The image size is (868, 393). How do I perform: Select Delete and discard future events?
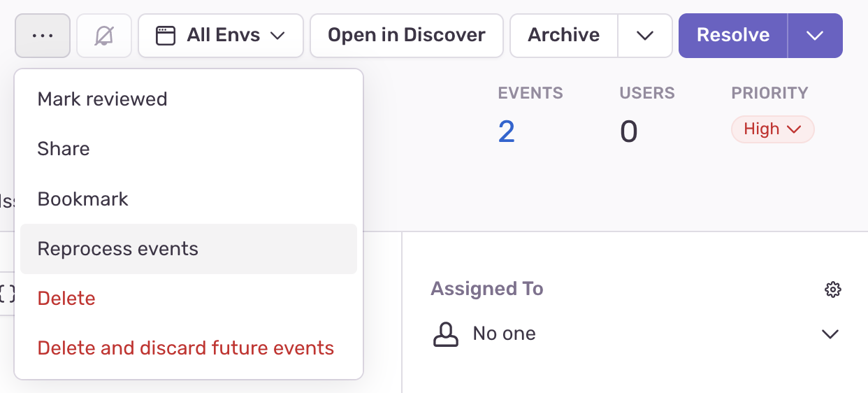[186, 348]
